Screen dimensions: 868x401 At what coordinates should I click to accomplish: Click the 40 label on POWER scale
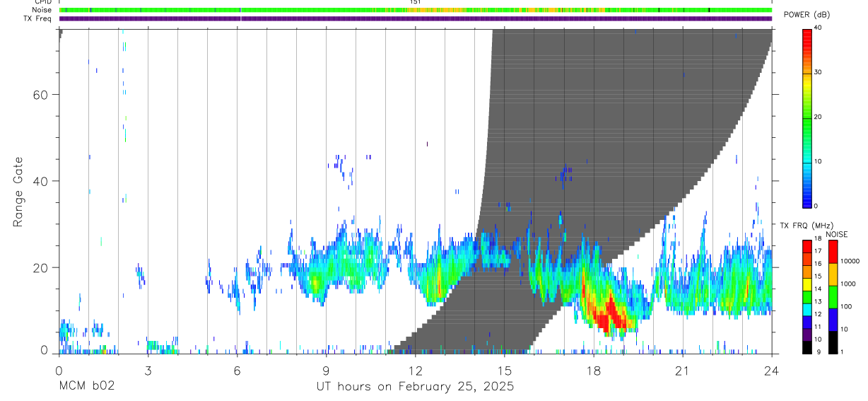coord(817,28)
